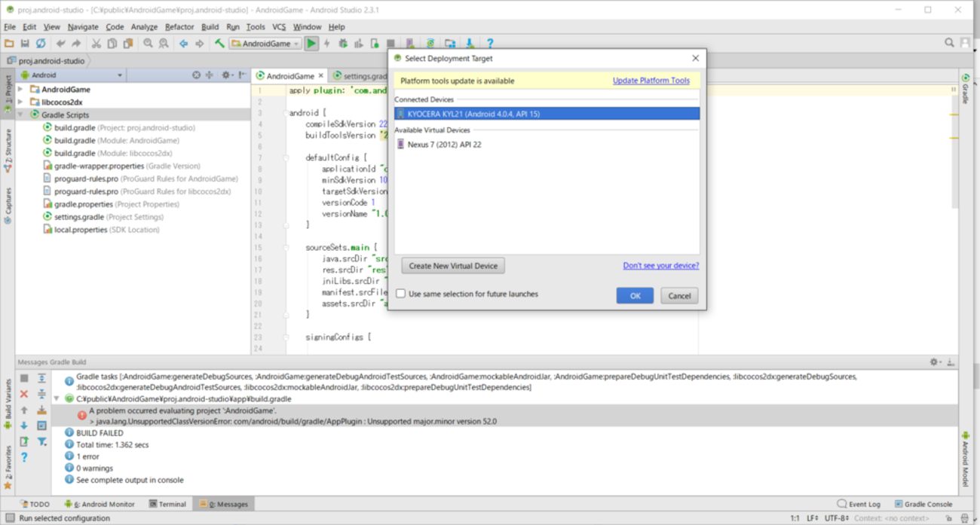The image size is (980, 525).
Task: Click the green Run button
Action: click(311, 44)
